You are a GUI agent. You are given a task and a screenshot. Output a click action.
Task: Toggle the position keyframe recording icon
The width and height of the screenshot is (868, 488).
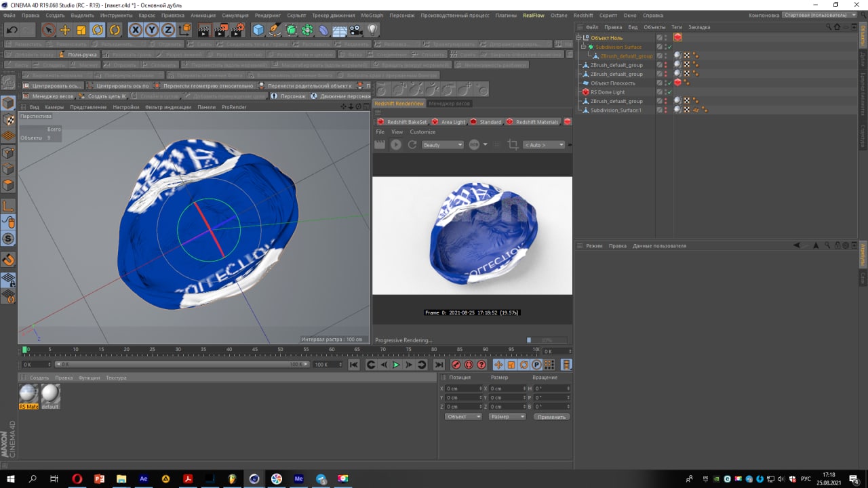click(x=498, y=365)
